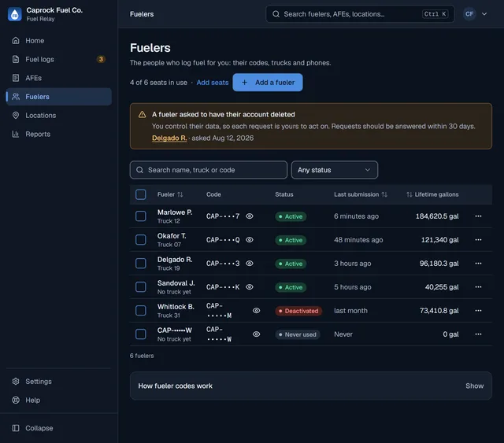Reveal Okafor T.'s code with eye icon

click(250, 240)
